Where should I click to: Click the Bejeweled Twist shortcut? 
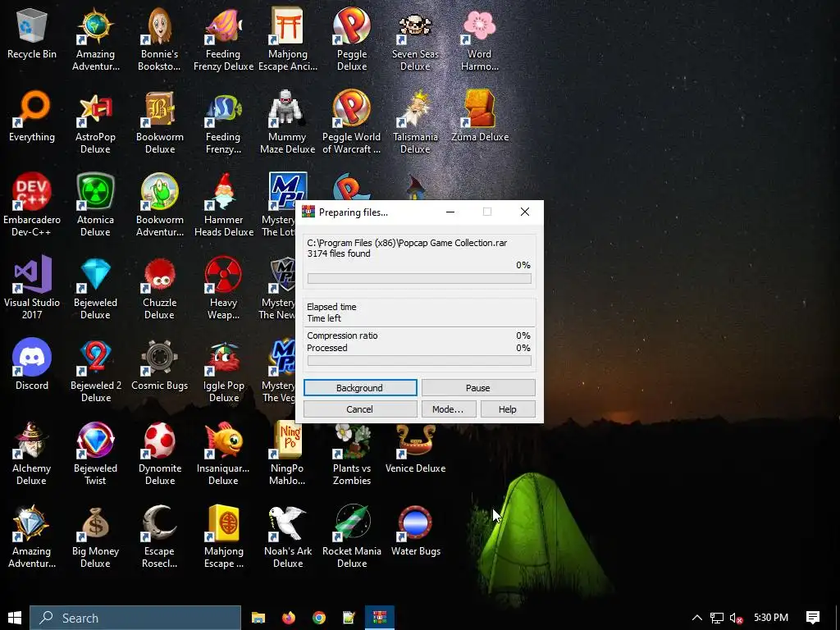(x=95, y=454)
